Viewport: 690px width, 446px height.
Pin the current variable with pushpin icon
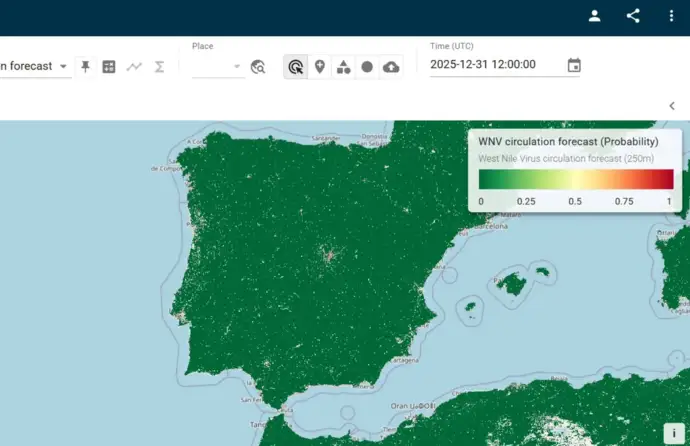tap(85, 67)
